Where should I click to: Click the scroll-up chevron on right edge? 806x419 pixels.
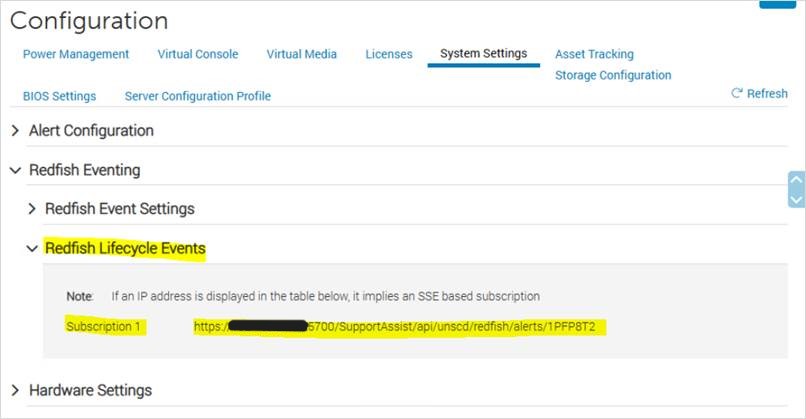click(x=796, y=180)
